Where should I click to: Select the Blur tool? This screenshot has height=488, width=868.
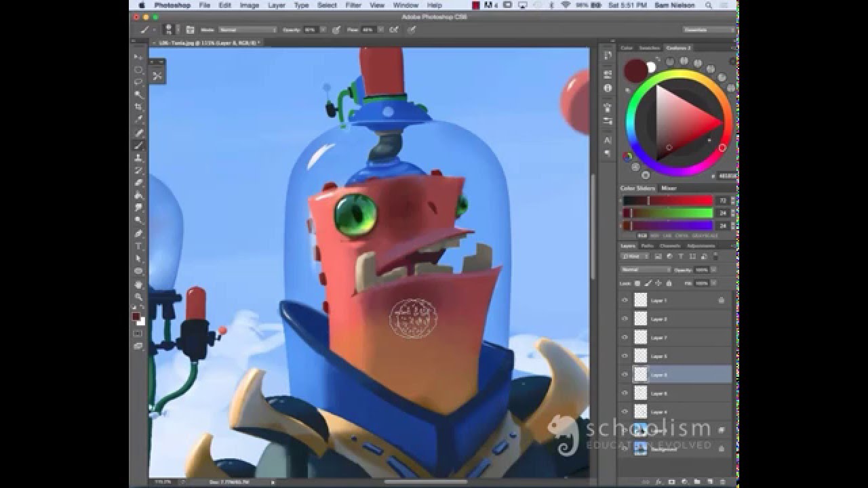pyautogui.click(x=138, y=208)
